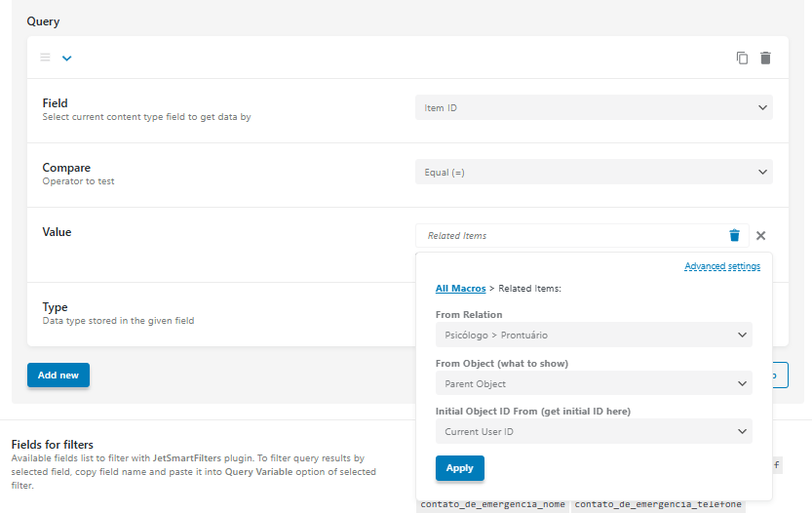Open the Initial Object ID From dropdown
The width and height of the screenshot is (812, 514).
click(594, 432)
